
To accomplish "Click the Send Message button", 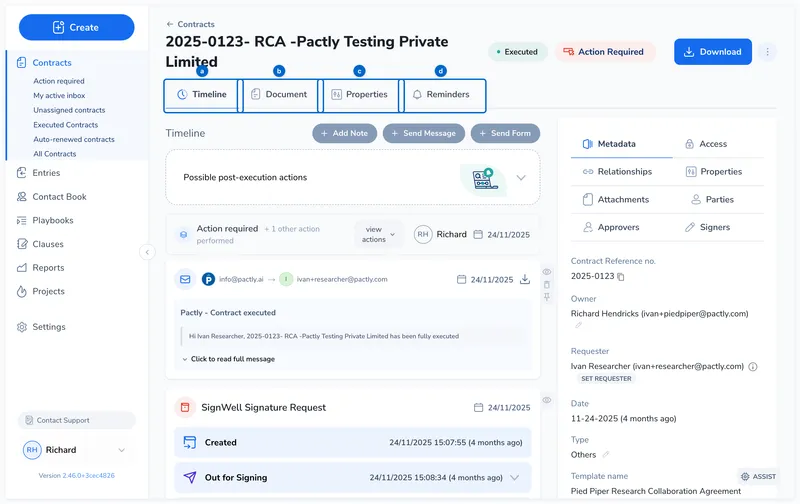I will (423, 133).
